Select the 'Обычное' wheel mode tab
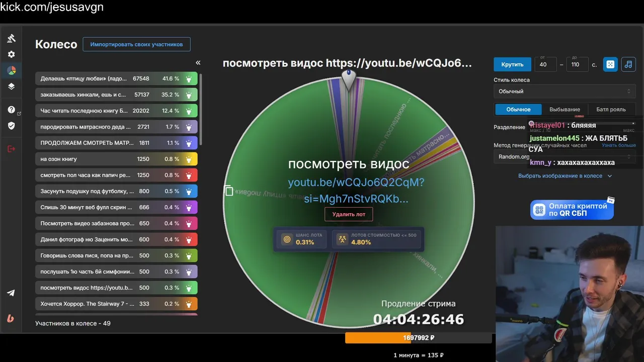Viewport: 644px width, 362px height. tap(518, 109)
